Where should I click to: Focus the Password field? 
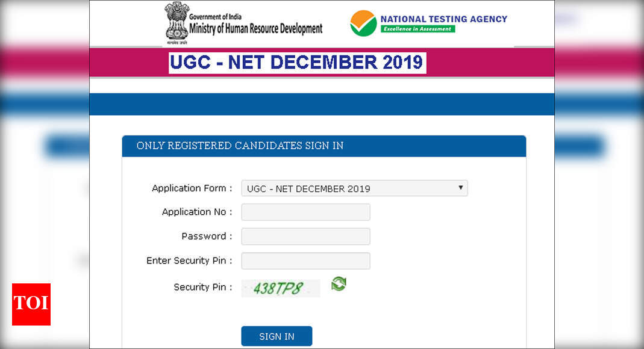[305, 236]
